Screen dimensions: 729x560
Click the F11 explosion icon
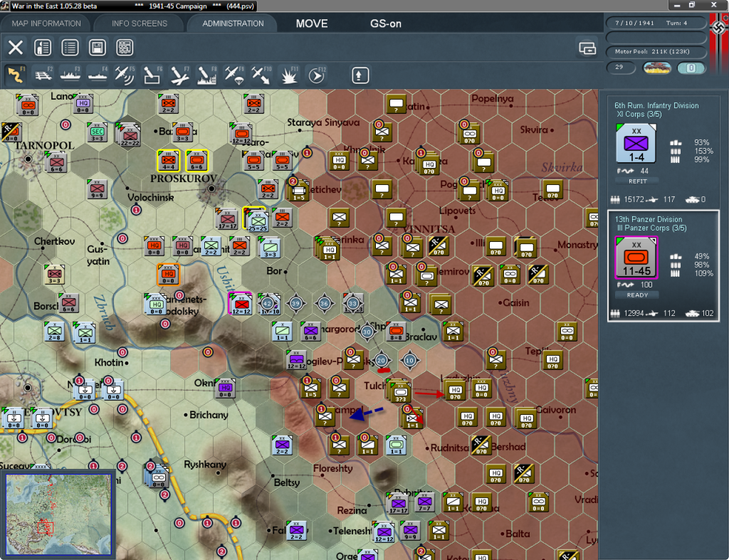click(x=289, y=75)
